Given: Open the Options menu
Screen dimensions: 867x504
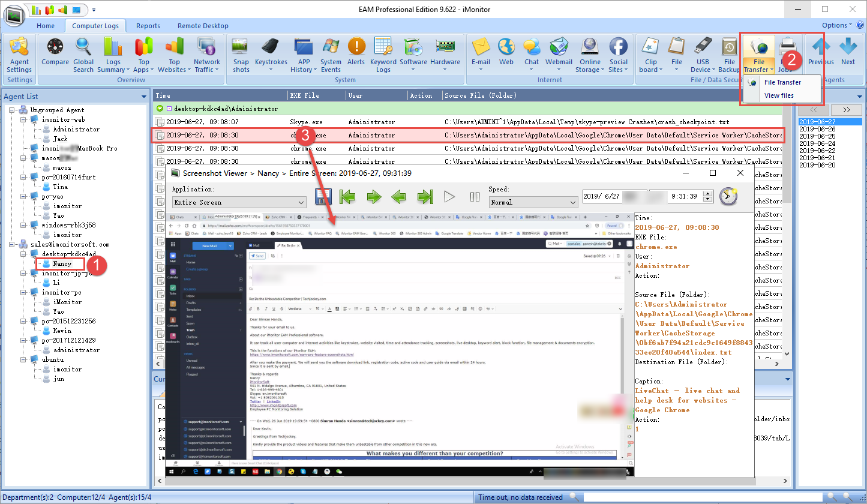Looking at the screenshot, I should click(837, 25).
